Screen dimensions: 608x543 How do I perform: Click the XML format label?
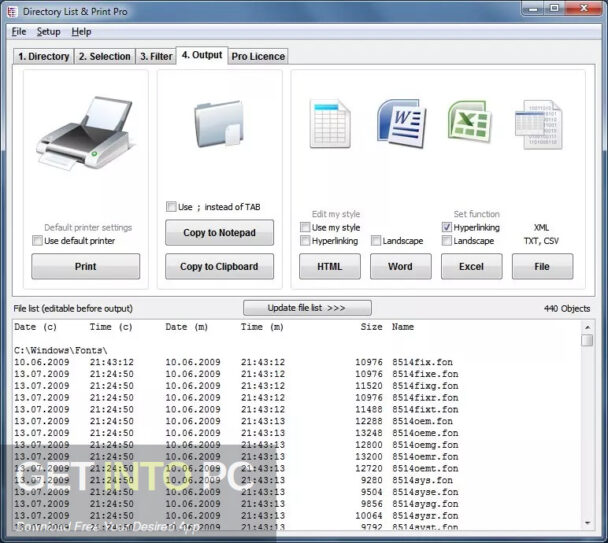click(541, 228)
